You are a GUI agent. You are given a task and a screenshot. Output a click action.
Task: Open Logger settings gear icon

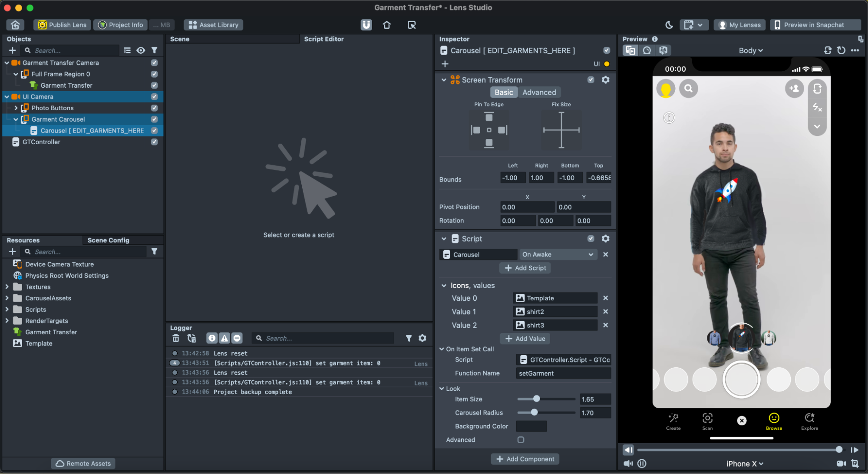[422, 338]
